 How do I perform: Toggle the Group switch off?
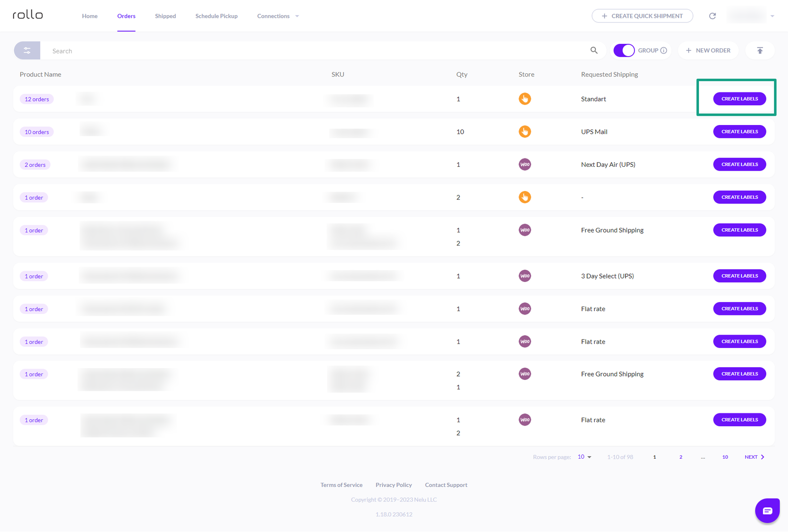pyautogui.click(x=624, y=50)
